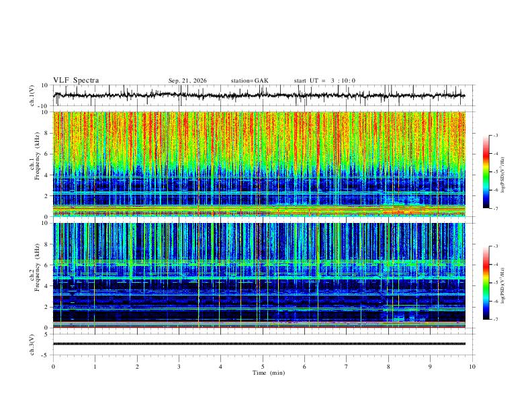
Task: Click the -7 label on lower color scale
Action: click(x=496, y=320)
